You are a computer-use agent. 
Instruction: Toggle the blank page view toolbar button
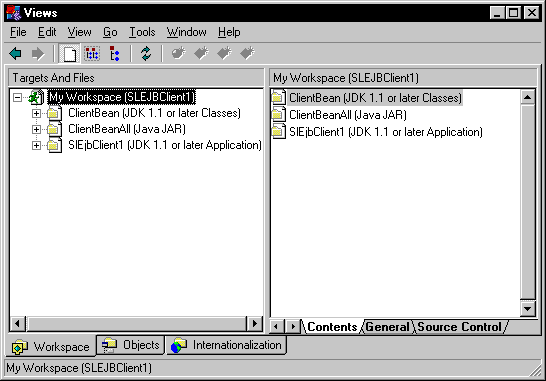69,54
